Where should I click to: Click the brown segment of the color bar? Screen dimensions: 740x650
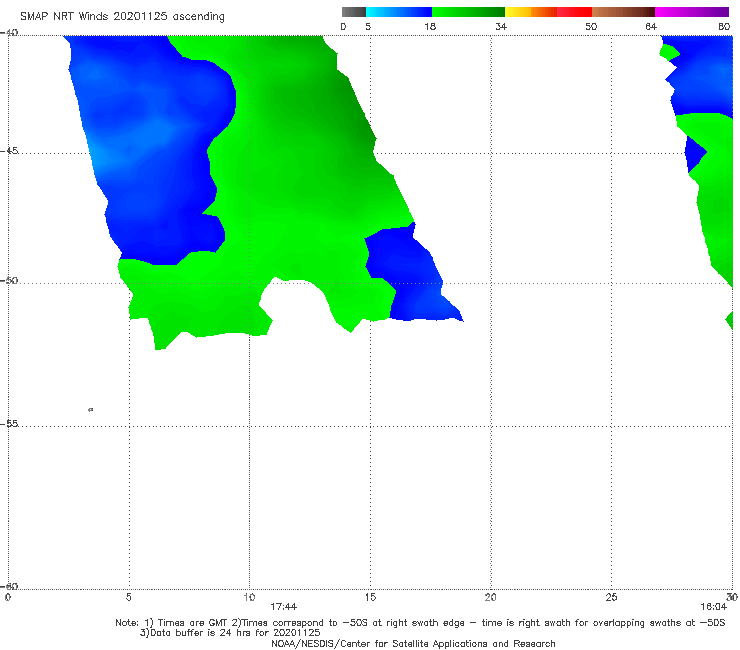click(623, 12)
